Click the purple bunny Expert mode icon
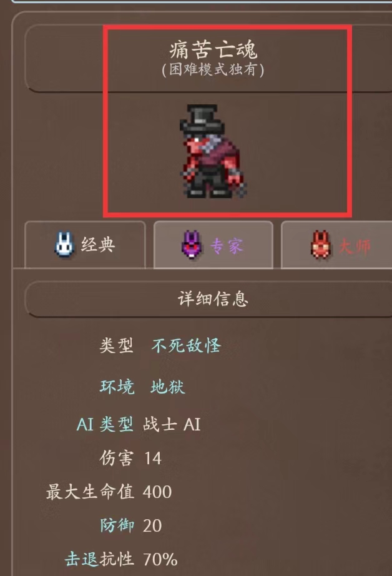The image size is (392, 576). 191,245
